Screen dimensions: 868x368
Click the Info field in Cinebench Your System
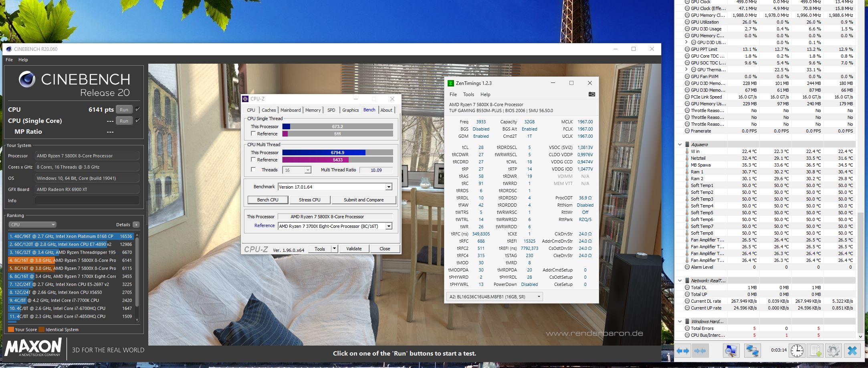(x=87, y=201)
